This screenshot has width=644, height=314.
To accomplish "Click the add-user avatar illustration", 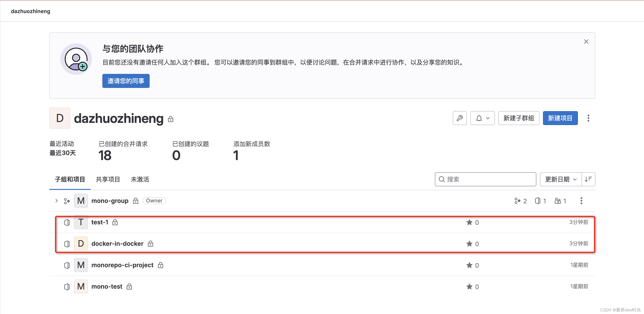I will click(x=76, y=59).
